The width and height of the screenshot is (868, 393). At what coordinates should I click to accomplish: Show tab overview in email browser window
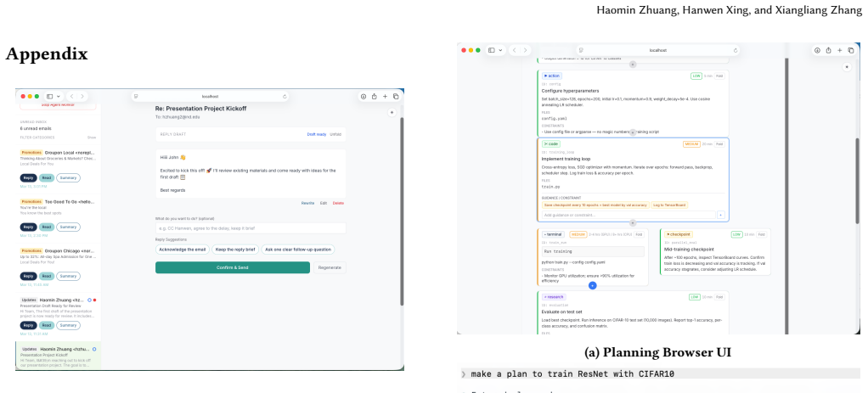click(x=395, y=96)
